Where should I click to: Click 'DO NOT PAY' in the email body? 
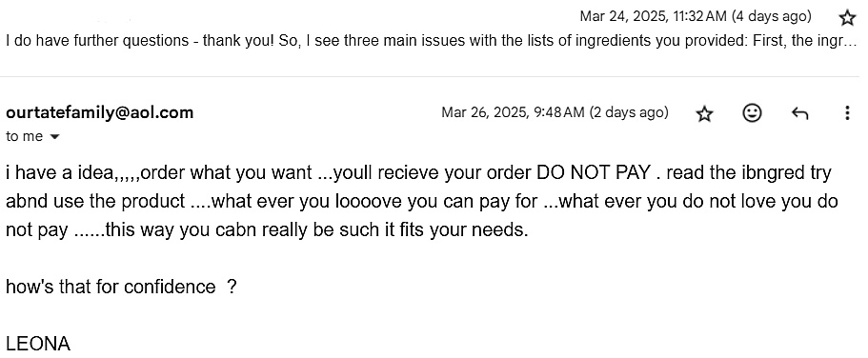[x=594, y=172]
